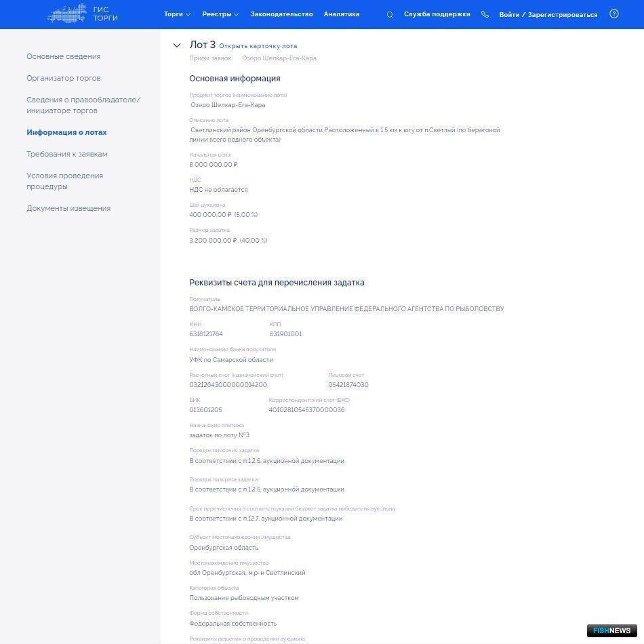Go to Основные сведения section
Viewport: 644px width, 644px height.
coord(63,56)
